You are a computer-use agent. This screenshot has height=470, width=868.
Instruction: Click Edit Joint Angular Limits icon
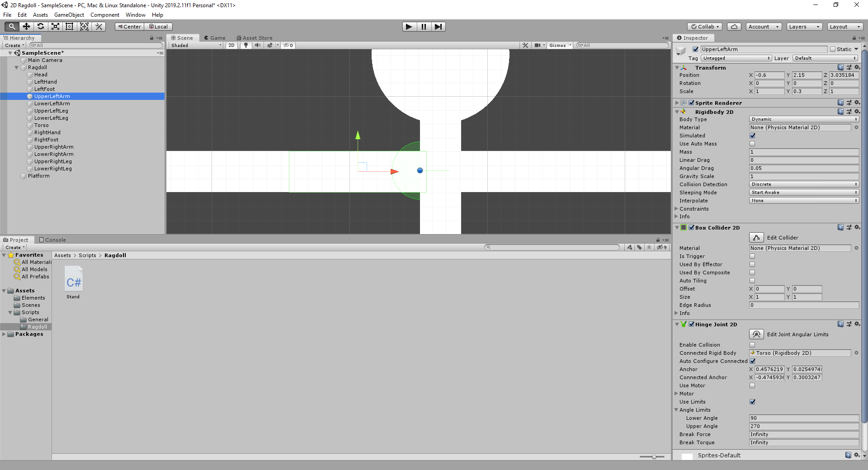coord(756,334)
